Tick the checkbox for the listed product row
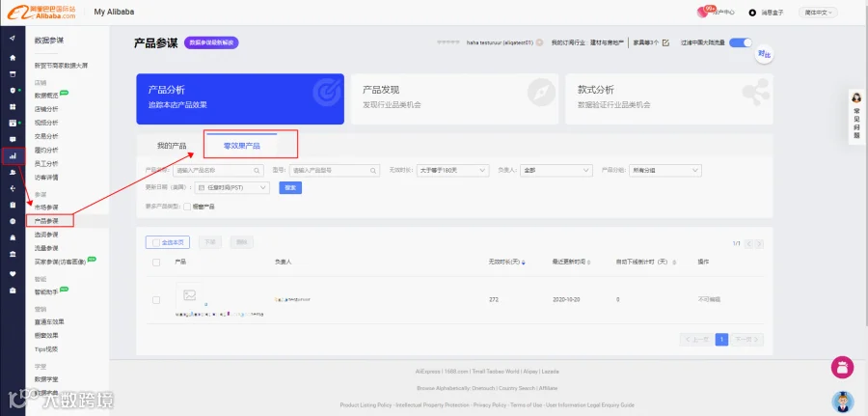This screenshot has width=868, height=416. pyautogui.click(x=156, y=299)
